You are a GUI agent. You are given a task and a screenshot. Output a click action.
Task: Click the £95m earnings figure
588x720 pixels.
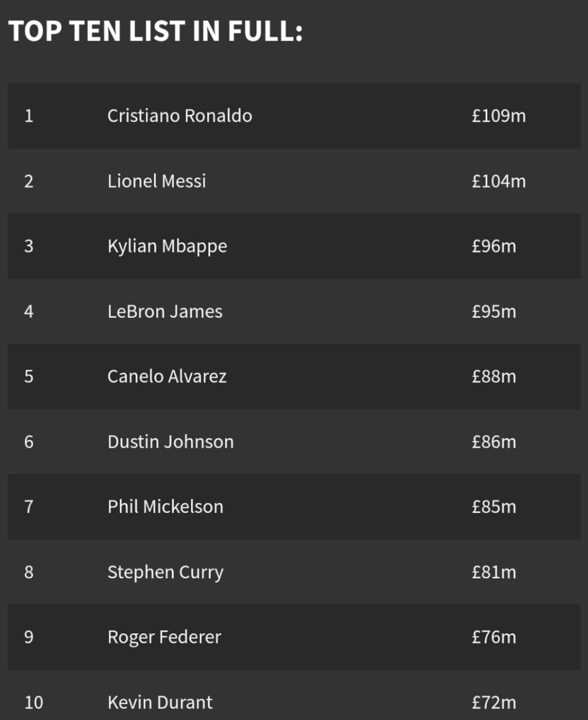494,312
